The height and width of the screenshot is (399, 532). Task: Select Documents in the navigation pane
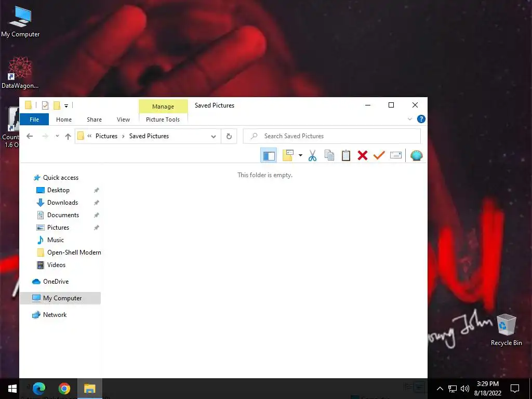coord(63,215)
